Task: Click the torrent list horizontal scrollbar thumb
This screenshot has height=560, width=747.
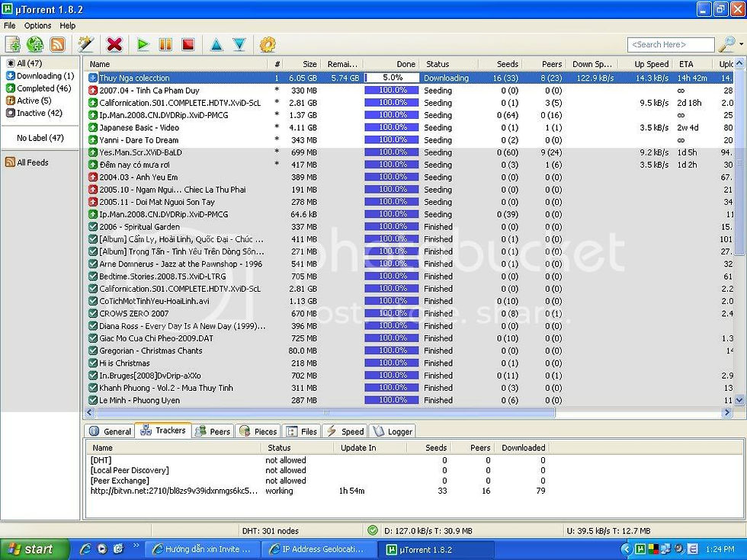Action: coord(325,412)
